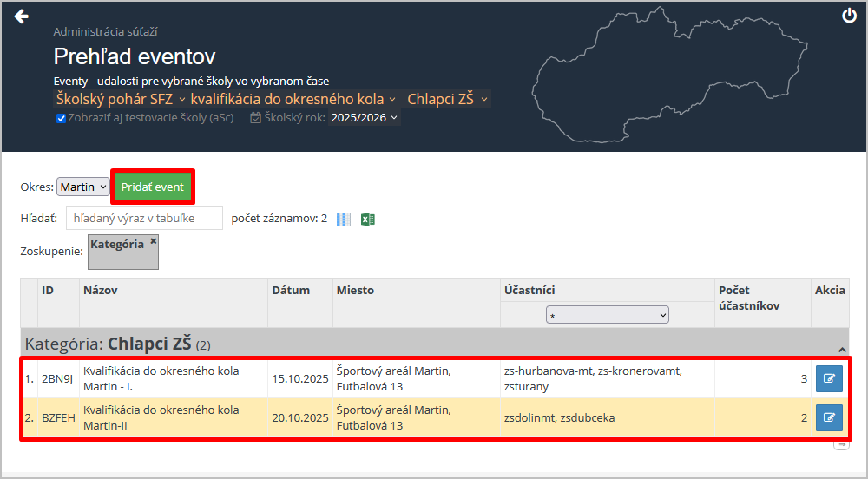868x479 pixels.
Task: Sort table by Názov column header
Action: tap(101, 291)
